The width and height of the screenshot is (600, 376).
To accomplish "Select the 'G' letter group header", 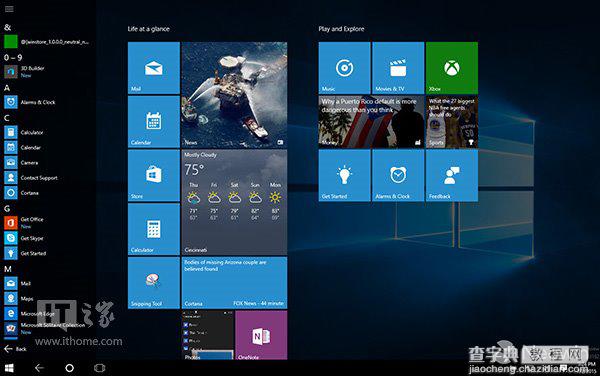I will tap(7, 209).
